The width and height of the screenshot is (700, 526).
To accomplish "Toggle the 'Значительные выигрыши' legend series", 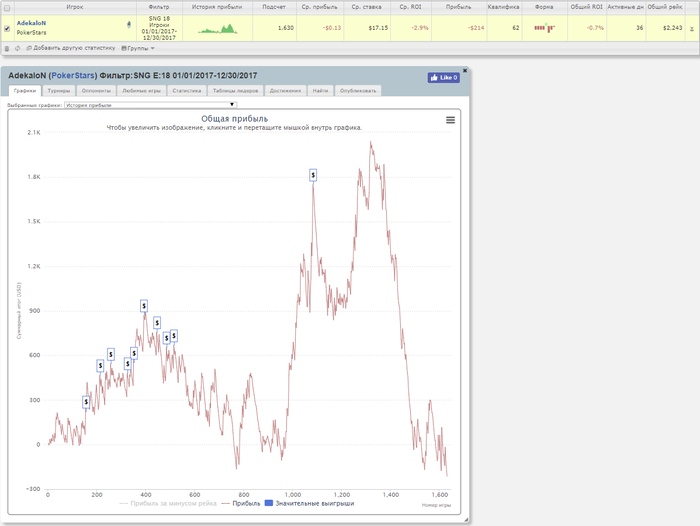I will [x=309, y=503].
